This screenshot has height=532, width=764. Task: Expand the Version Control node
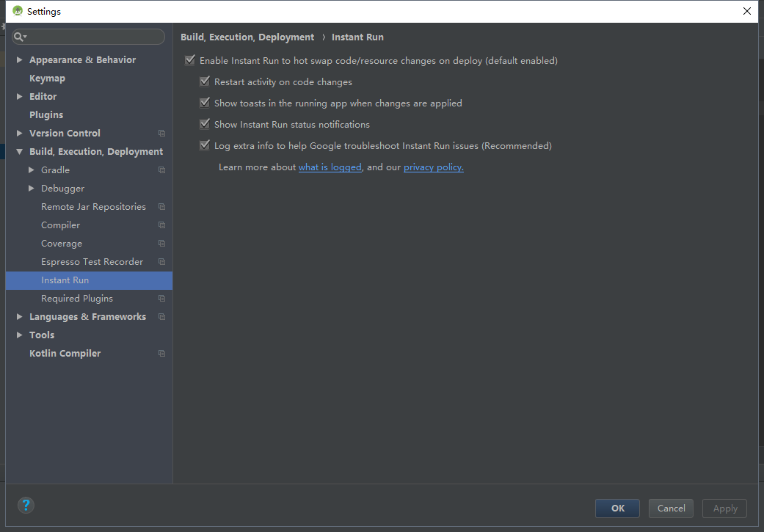point(20,133)
